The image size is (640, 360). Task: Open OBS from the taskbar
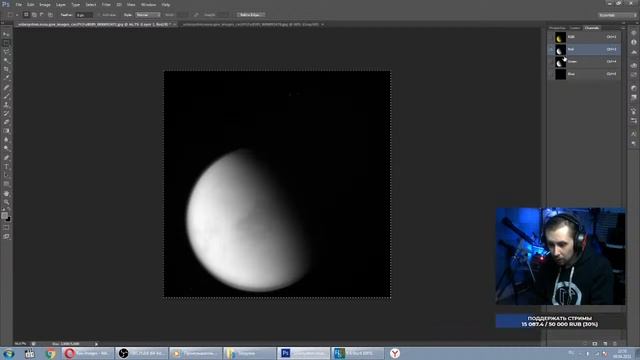tap(141, 353)
